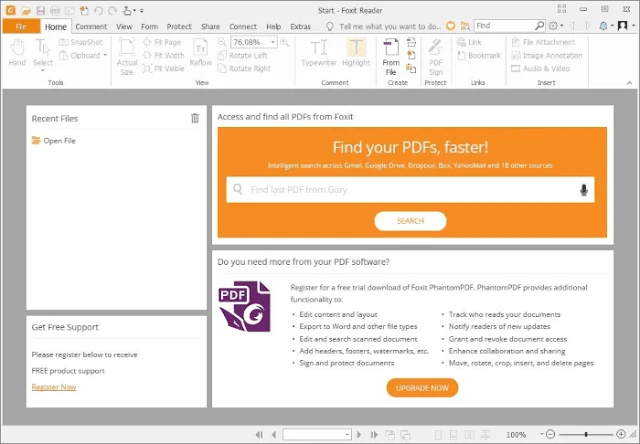Switch to the Share tab
The height and width of the screenshot is (444, 640).
[x=210, y=27]
